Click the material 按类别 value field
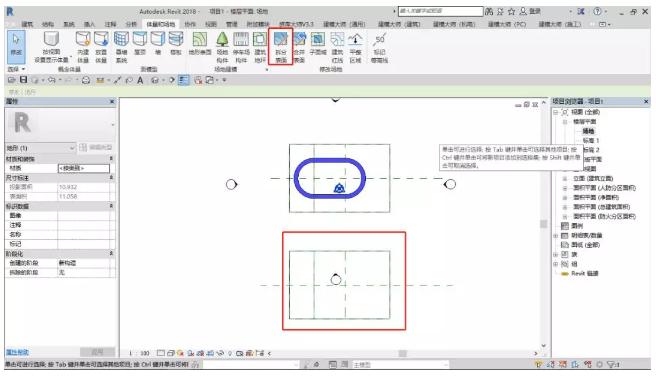 (84, 168)
